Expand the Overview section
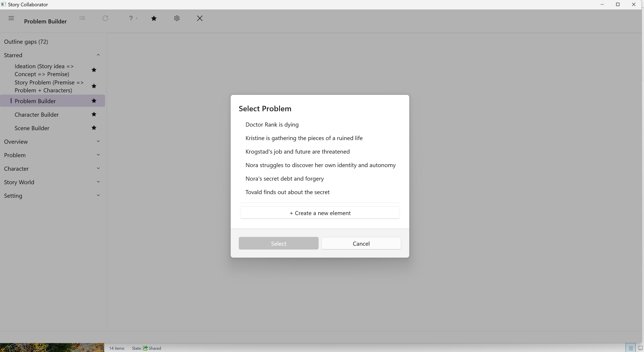The height and width of the screenshot is (352, 644). coord(98,141)
